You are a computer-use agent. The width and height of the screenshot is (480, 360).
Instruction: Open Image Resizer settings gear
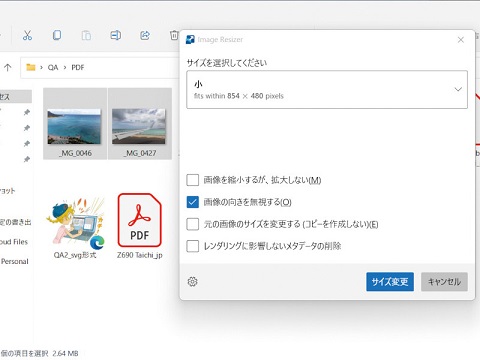[x=192, y=282]
